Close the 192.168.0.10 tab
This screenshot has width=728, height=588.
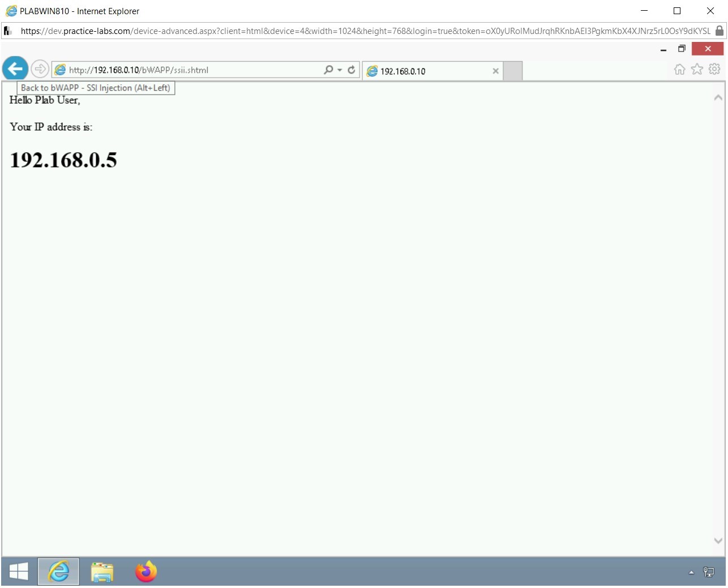495,71
